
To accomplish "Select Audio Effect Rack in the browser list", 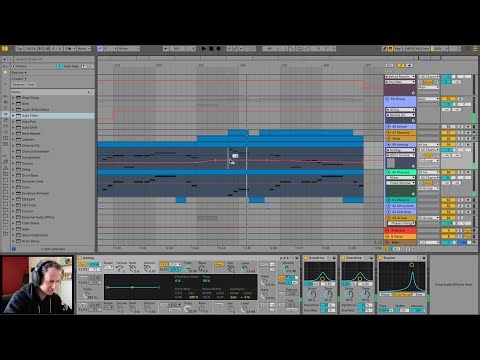I will click(x=35, y=110).
